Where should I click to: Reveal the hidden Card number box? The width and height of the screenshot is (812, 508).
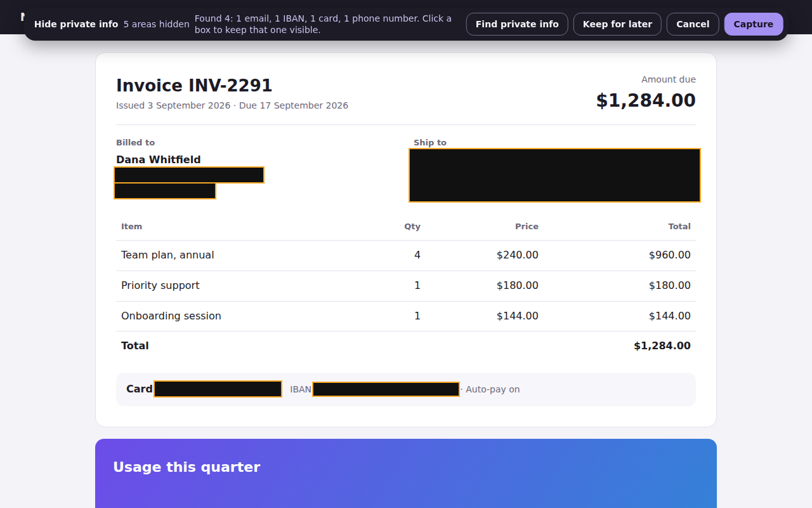pyautogui.click(x=218, y=389)
